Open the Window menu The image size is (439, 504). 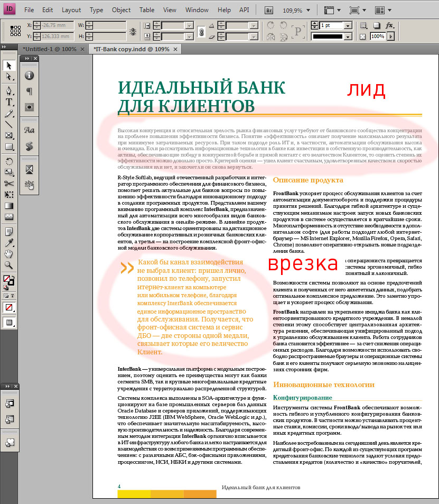tap(197, 10)
